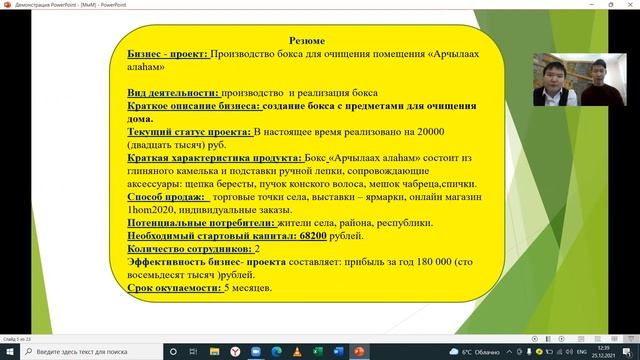
Task: Switch to Zoom on the taskbar
Action: pos(256,351)
